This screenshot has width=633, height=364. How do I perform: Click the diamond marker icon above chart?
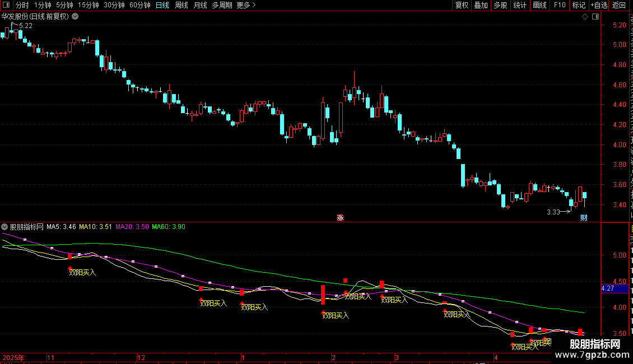point(585,17)
